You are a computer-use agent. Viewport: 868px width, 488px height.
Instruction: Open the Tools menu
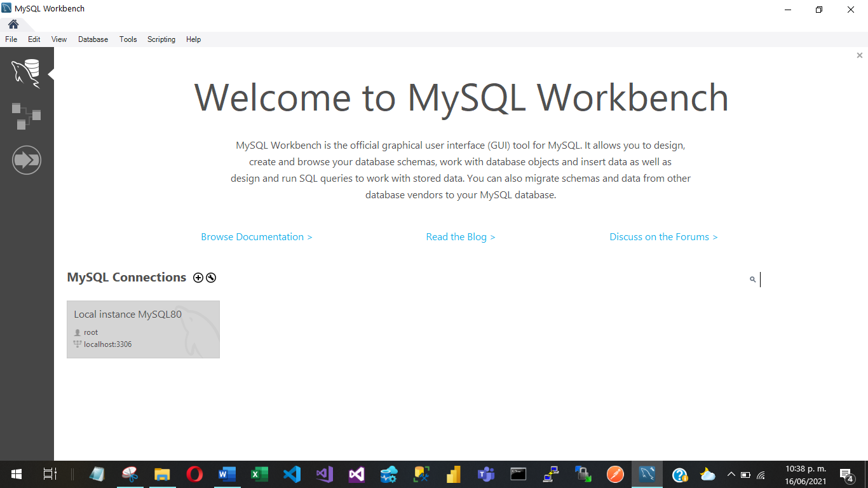tap(128, 39)
